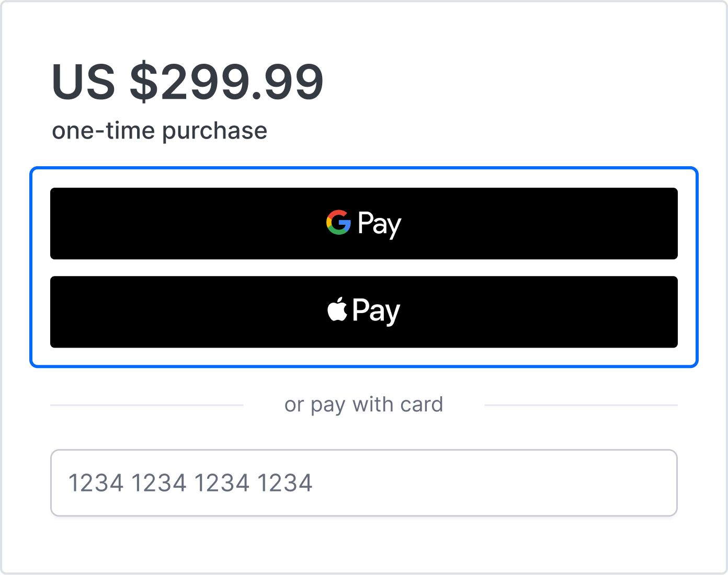728x575 pixels.
Task: Click the black area left of Google Pay logo
Action: coord(188,224)
